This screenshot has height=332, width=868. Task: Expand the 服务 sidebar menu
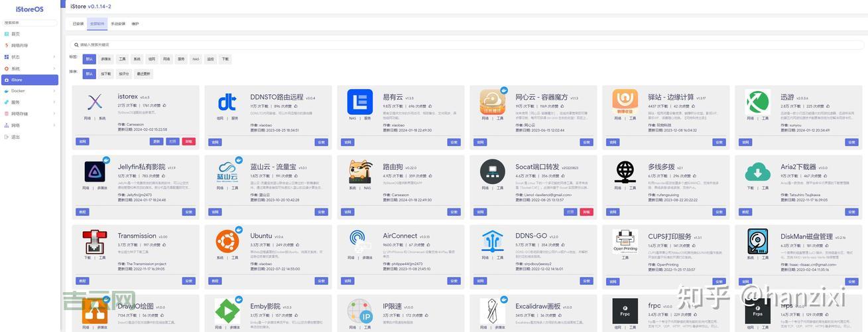coord(29,102)
